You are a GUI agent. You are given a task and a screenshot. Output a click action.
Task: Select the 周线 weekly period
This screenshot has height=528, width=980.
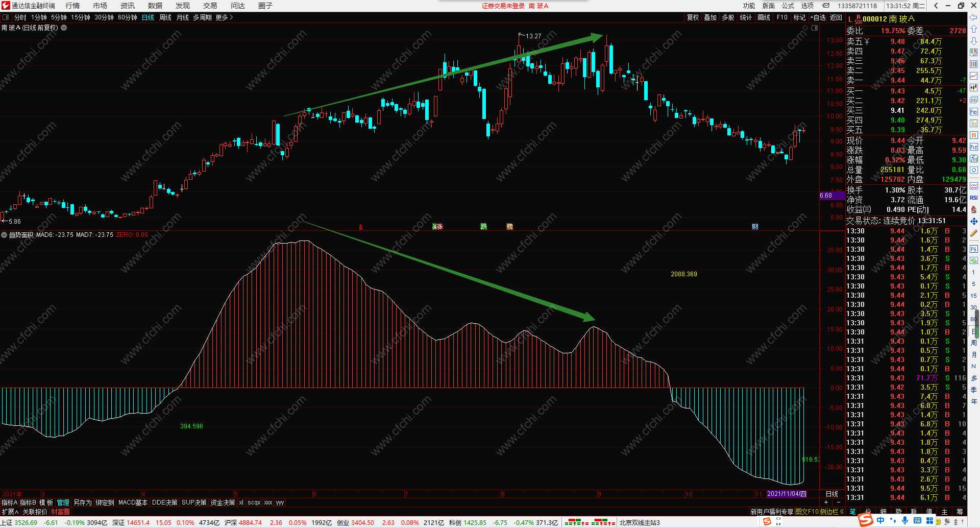[x=165, y=17]
